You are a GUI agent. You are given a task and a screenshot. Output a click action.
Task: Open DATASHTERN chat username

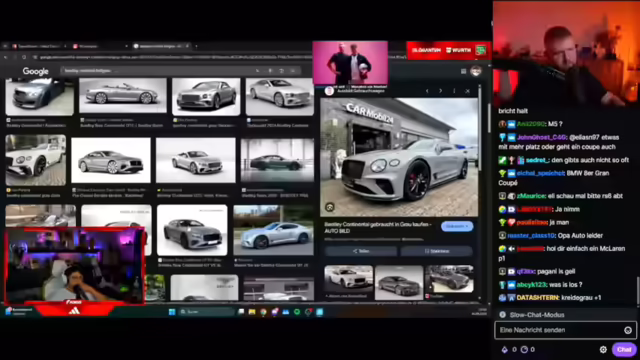pyautogui.click(x=538, y=298)
